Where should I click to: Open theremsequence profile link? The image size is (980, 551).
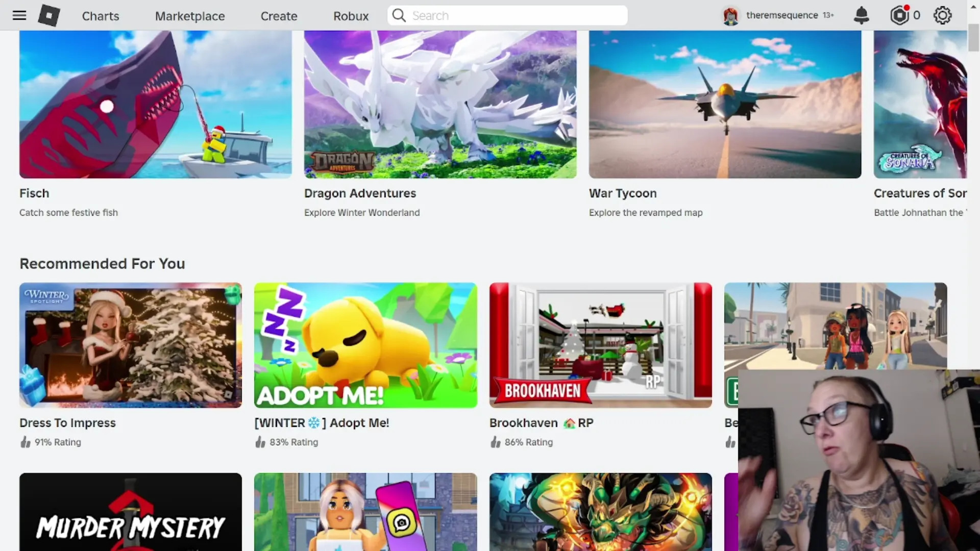[782, 15]
